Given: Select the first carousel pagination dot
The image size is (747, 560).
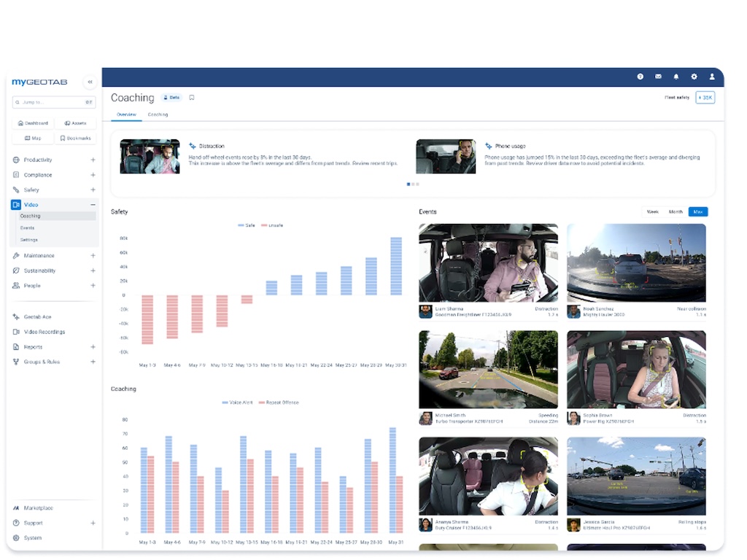Looking at the screenshot, I should [409, 184].
